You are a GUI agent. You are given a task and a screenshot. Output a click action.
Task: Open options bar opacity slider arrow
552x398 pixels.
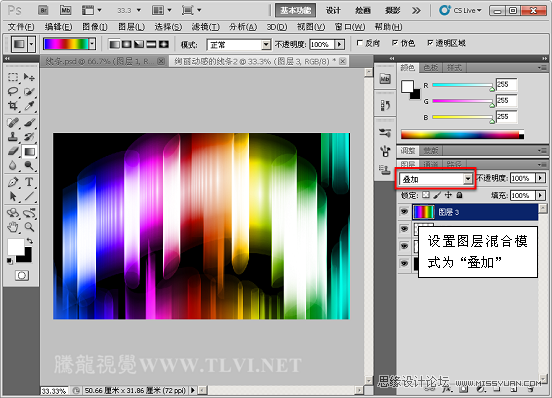click(x=339, y=44)
